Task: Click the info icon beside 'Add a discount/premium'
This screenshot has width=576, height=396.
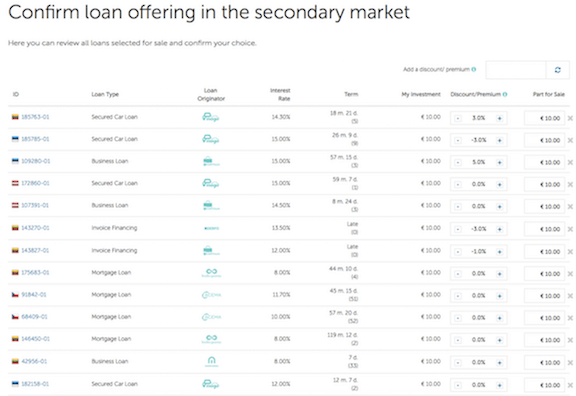Action: (474, 69)
